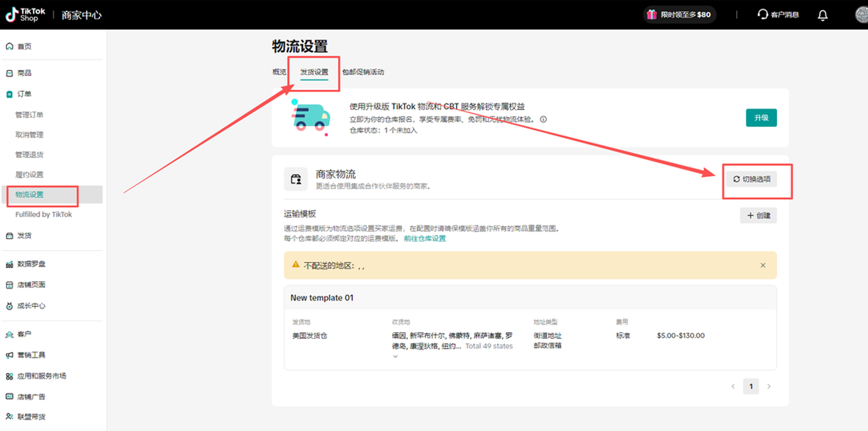Open the notification bell icon
The width and height of the screenshot is (868, 431).
(x=822, y=15)
